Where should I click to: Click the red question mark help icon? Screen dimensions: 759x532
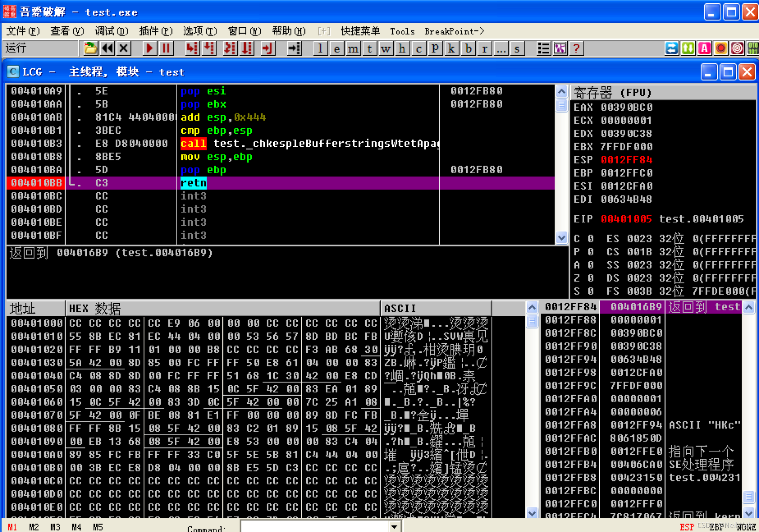pos(576,48)
